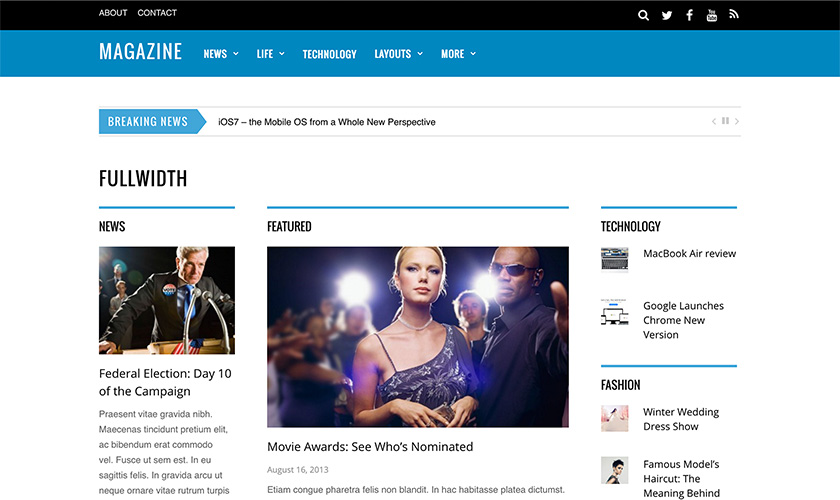The width and height of the screenshot is (840, 500).
Task: Show previous breaking news item
Action: coord(714,122)
